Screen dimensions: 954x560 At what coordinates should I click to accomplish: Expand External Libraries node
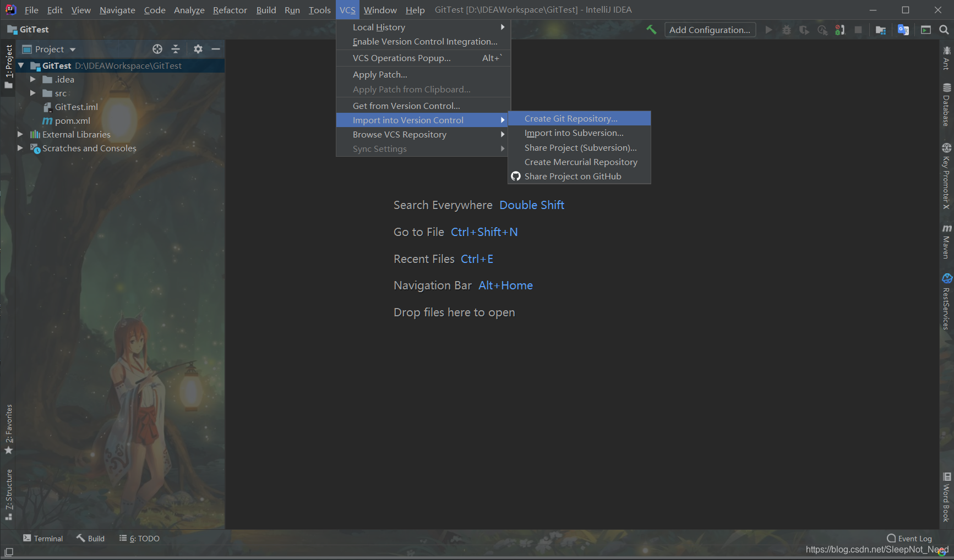click(20, 134)
